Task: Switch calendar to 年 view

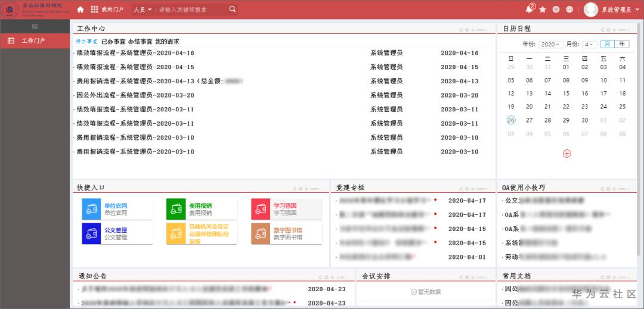Action: pyautogui.click(x=622, y=44)
